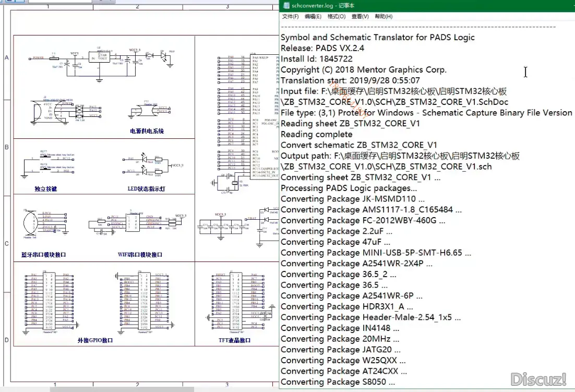Click the WIFI串口模块接口 label in the schematic

click(x=140, y=255)
